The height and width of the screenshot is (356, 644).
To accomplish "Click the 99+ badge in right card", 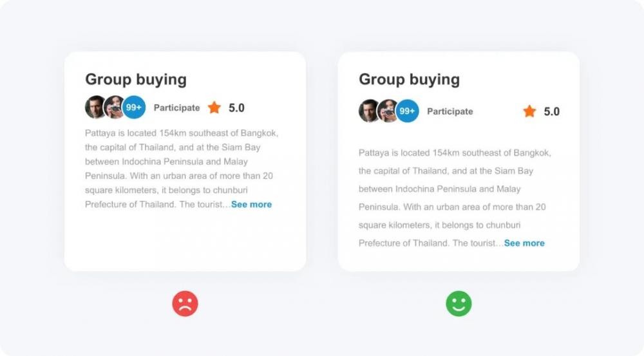I will pos(407,111).
